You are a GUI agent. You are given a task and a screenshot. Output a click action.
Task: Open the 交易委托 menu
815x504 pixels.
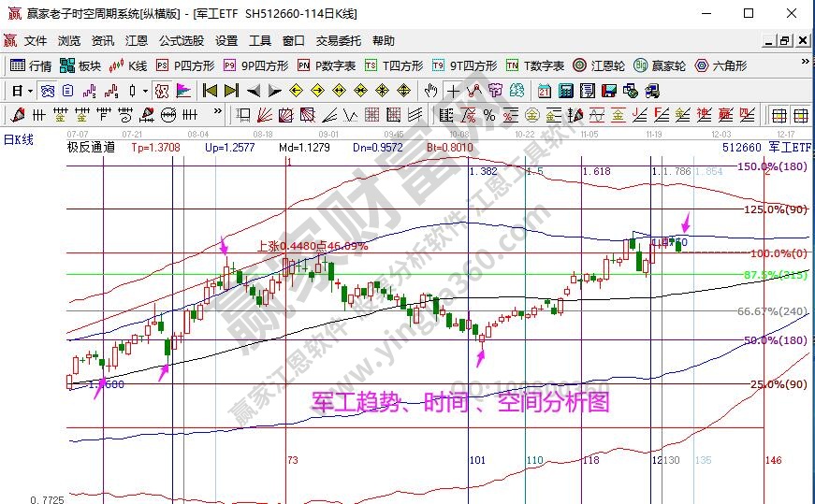tap(338, 41)
